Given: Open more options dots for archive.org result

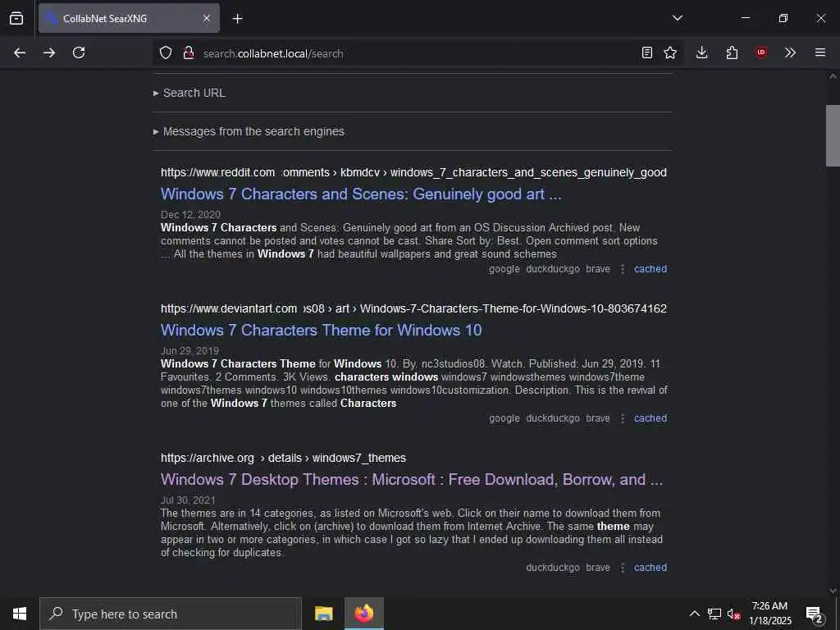Looking at the screenshot, I should pyautogui.click(x=622, y=568).
